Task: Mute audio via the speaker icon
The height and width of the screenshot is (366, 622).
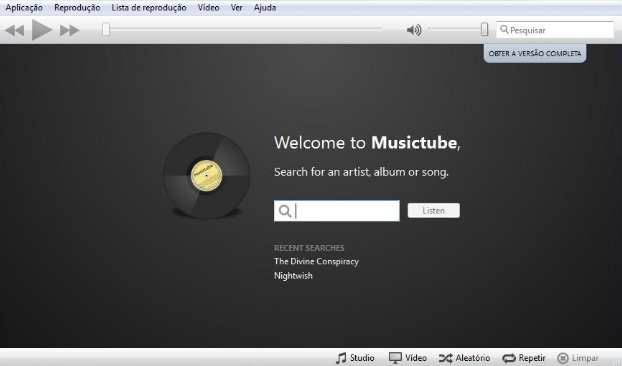Action: coord(414,30)
